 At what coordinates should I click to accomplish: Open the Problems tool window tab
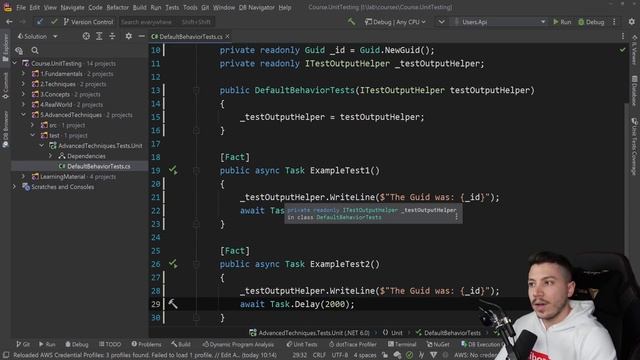[147, 344]
